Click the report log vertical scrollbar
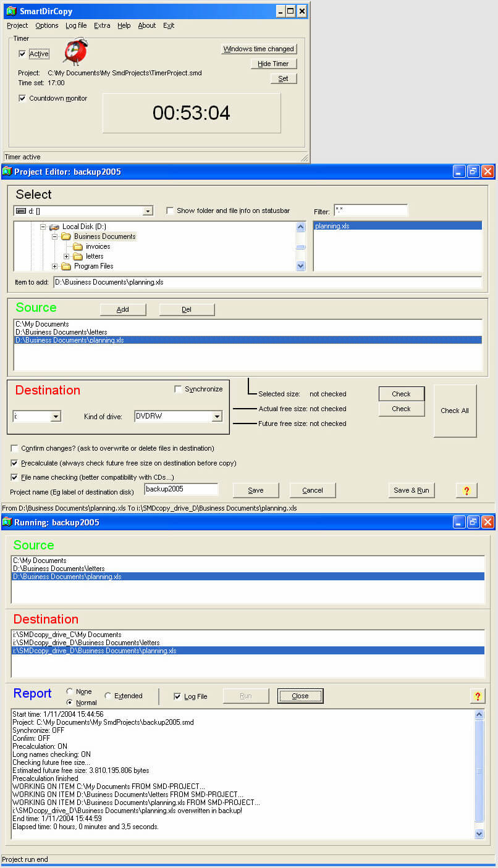The width and height of the screenshot is (498, 868). pyautogui.click(x=479, y=772)
